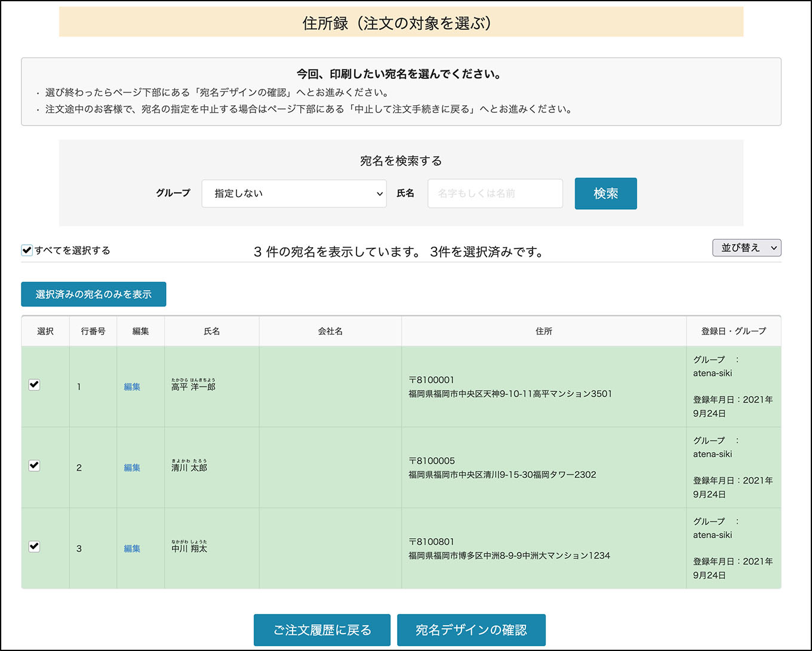The width and height of the screenshot is (812, 651).
Task: Click 選択済みの宛名のみを表示 button
Action: click(94, 294)
